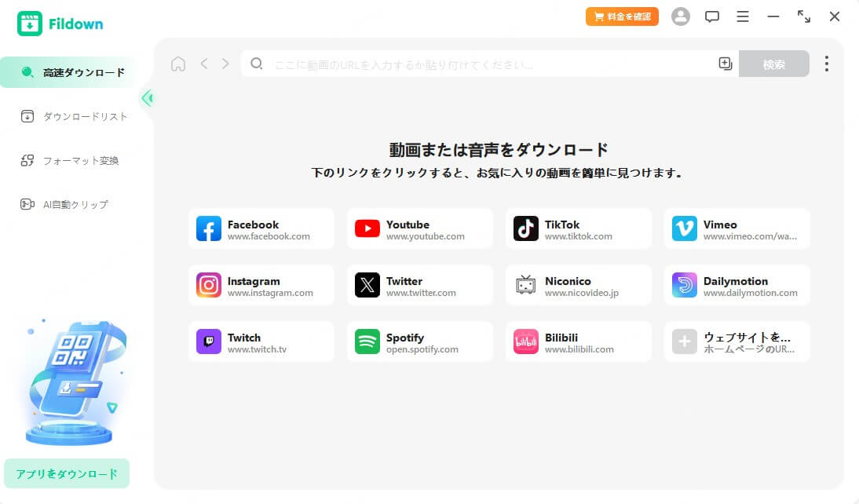The width and height of the screenshot is (859, 504).
Task: Open the Dailymotion site shortcut
Action: (x=737, y=286)
